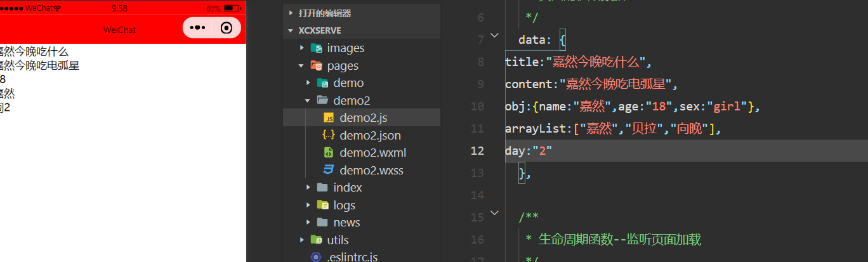Click the simulator battery icon
This screenshot has width=868, height=262.
[233, 9]
